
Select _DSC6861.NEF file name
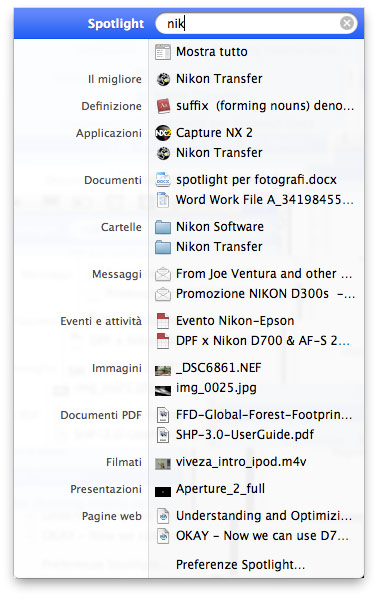(x=219, y=368)
